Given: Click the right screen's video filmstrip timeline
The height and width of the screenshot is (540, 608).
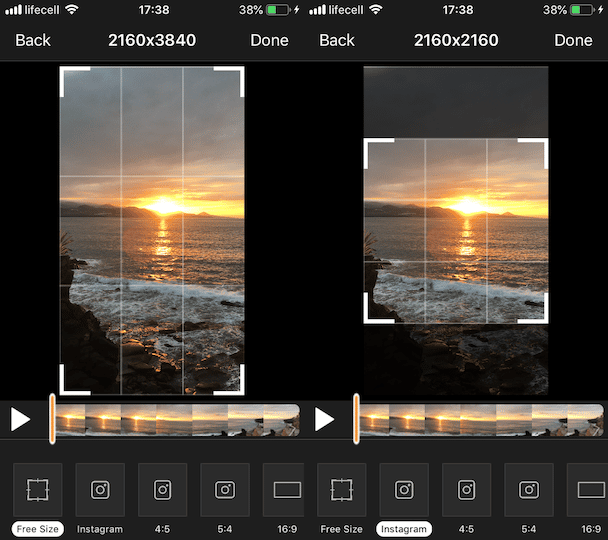Looking at the screenshot, I should click(x=482, y=420).
